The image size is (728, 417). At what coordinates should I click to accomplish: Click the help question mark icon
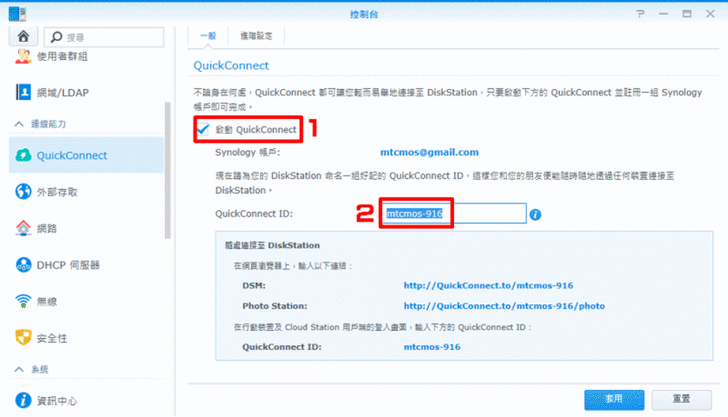click(641, 14)
